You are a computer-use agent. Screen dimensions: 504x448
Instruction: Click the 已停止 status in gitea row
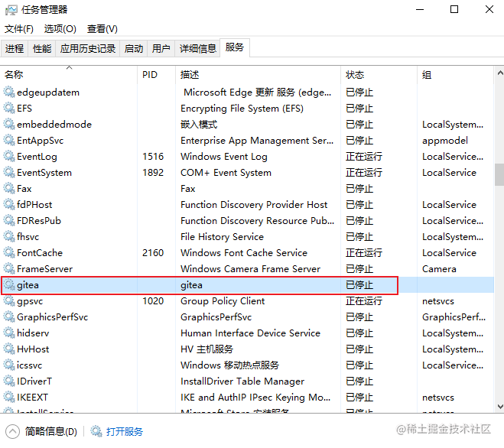point(359,285)
